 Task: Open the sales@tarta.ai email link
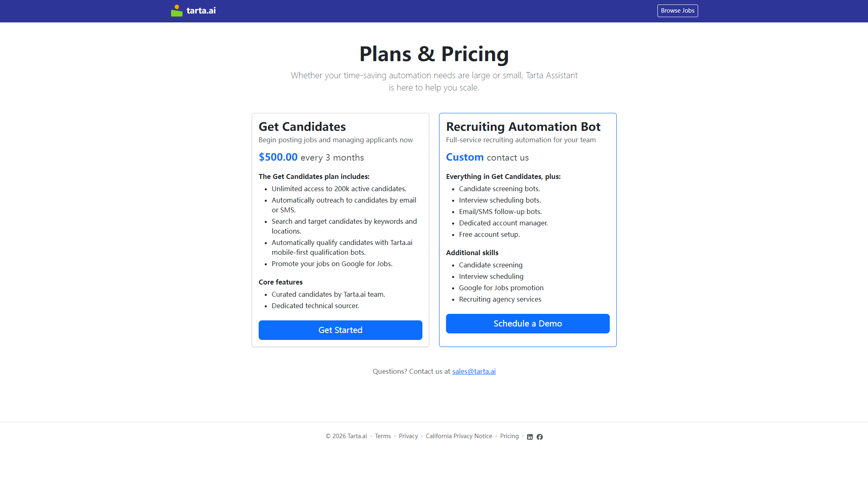click(x=474, y=371)
